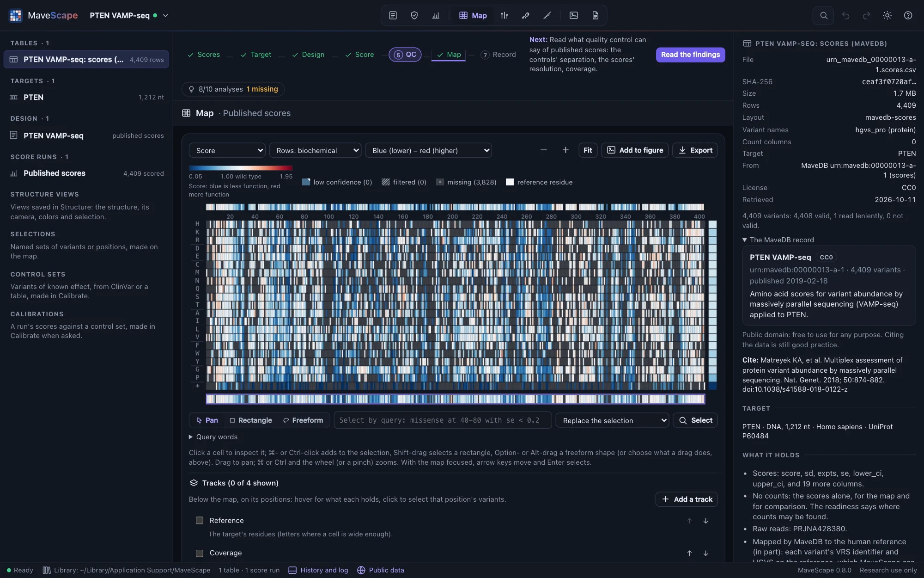
Task: Open the Replace the selection dropdown
Action: [612, 420]
